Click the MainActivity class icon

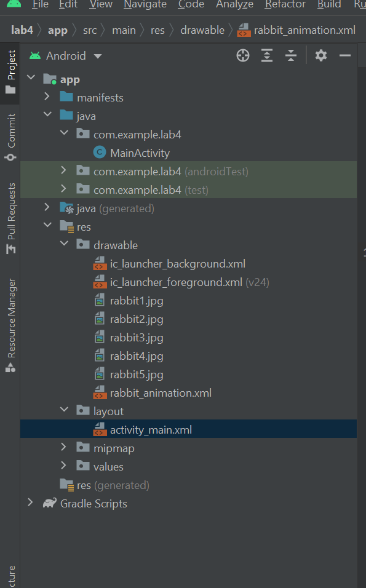coord(99,153)
